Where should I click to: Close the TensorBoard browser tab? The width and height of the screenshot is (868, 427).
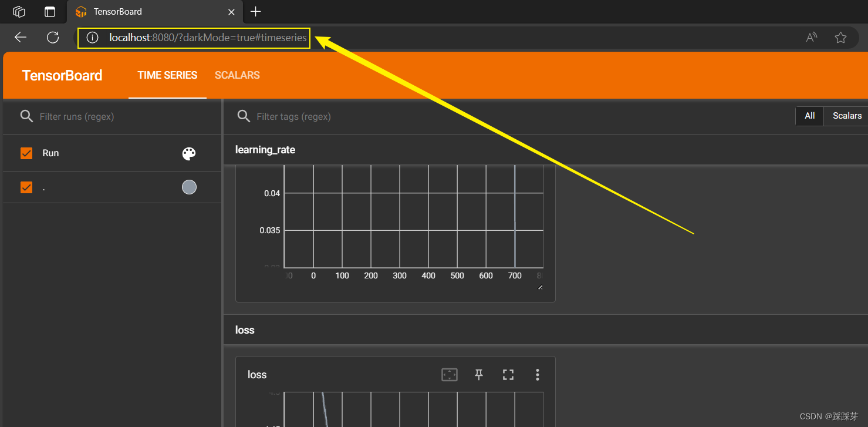tap(231, 12)
